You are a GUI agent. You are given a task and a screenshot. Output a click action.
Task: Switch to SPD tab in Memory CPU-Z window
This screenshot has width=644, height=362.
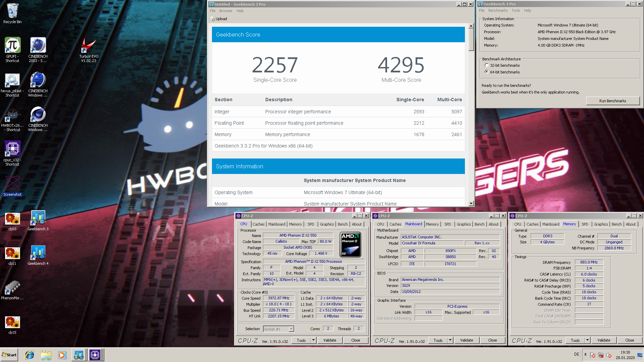coord(585,224)
